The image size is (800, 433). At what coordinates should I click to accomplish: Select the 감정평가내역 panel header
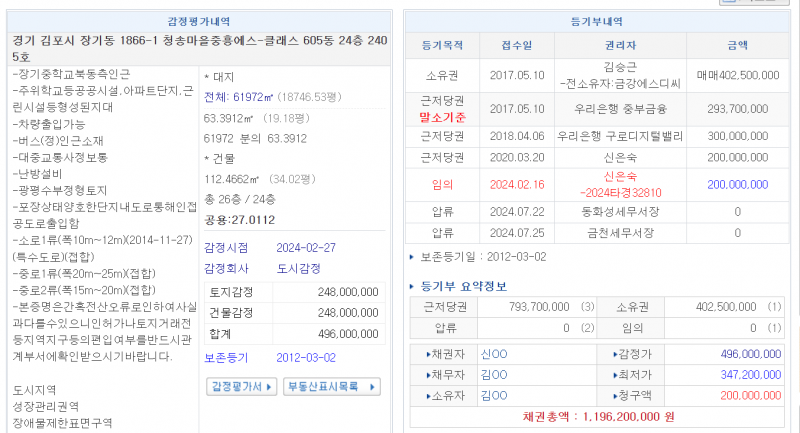click(x=198, y=21)
